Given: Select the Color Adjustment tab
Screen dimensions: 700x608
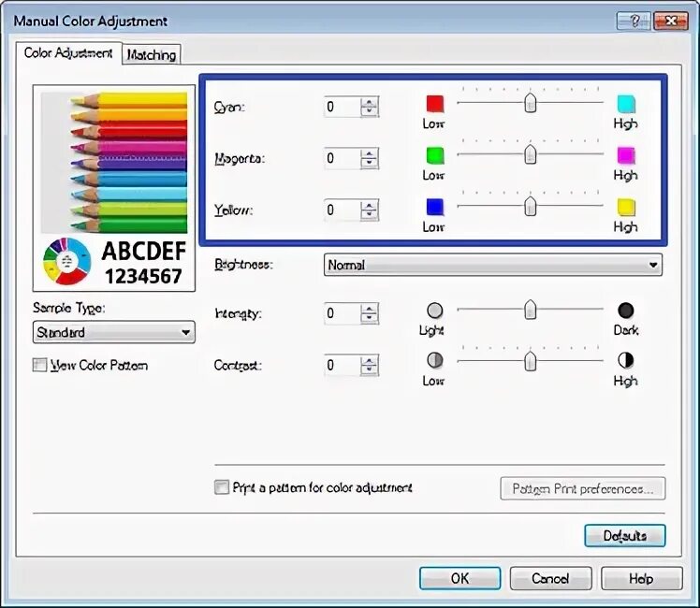Looking at the screenshot, I should 68,53.
